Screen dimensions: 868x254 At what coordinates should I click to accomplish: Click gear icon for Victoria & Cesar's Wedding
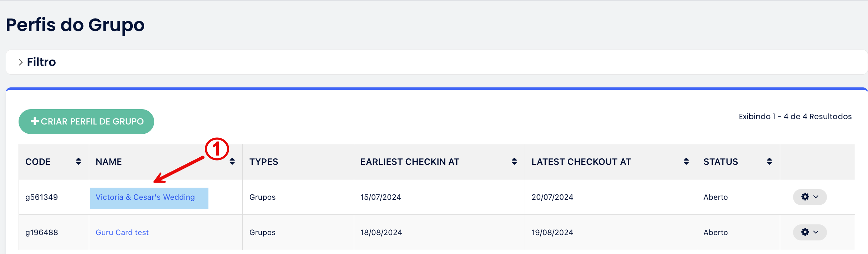pyautogui.click(x=805, y=197)
